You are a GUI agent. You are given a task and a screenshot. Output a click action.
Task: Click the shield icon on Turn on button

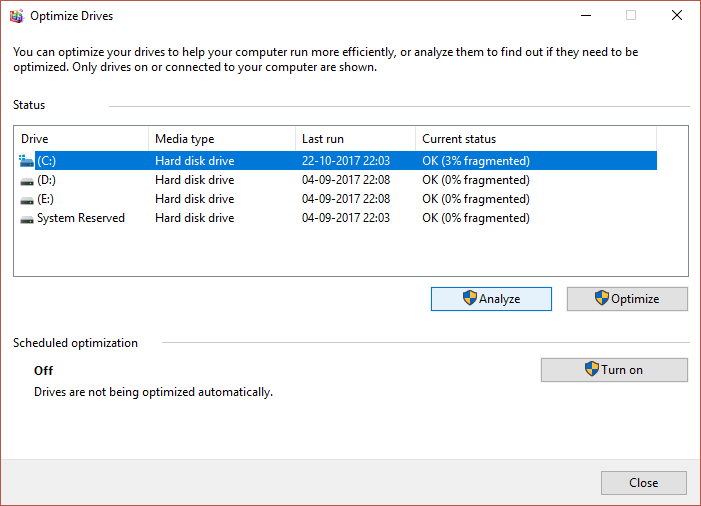591,369
